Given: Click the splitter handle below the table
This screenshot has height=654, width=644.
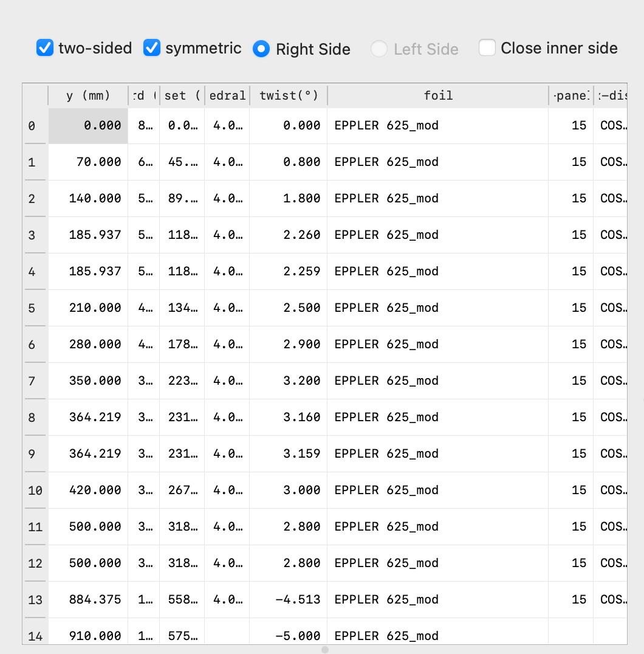Looking at the screenshot, I should pos(325,650).
